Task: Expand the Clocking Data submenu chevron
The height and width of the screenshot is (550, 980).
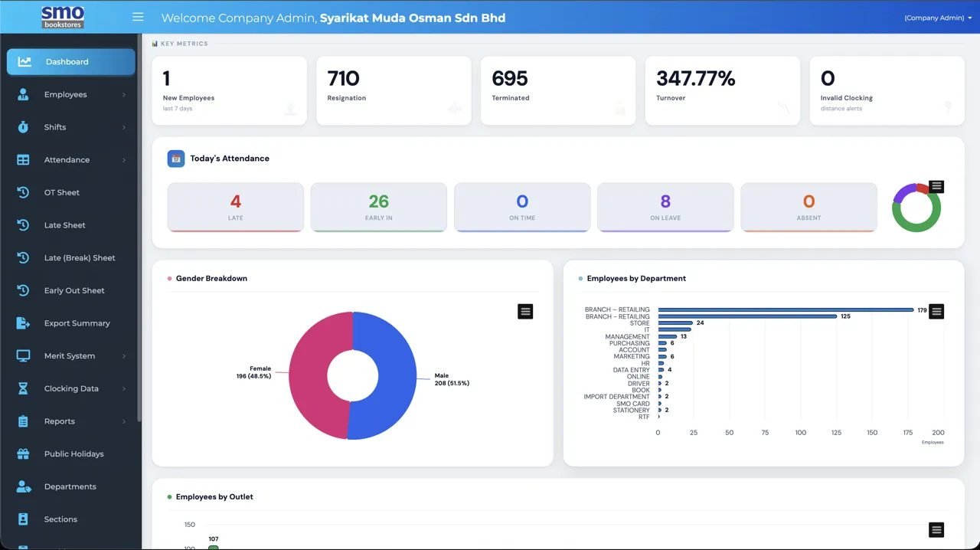Action: tap(123, 388)
